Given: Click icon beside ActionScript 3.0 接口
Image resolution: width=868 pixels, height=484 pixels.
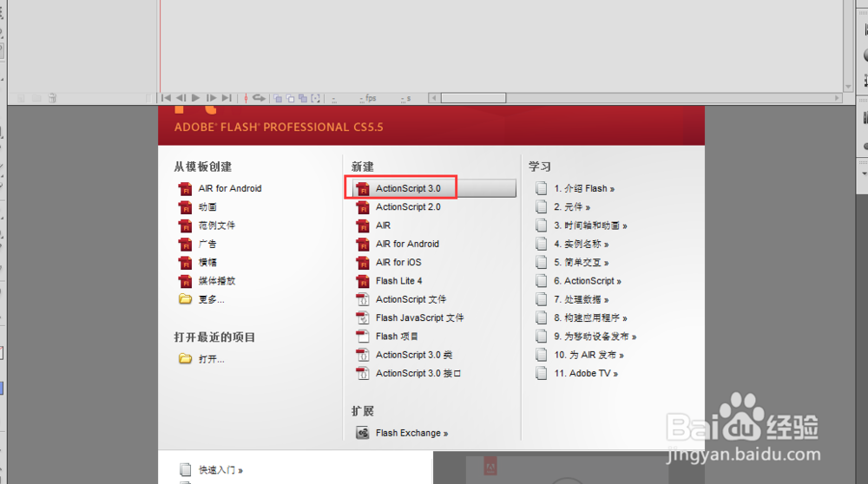Looking at the screenshot, I should tap(363, 373).
